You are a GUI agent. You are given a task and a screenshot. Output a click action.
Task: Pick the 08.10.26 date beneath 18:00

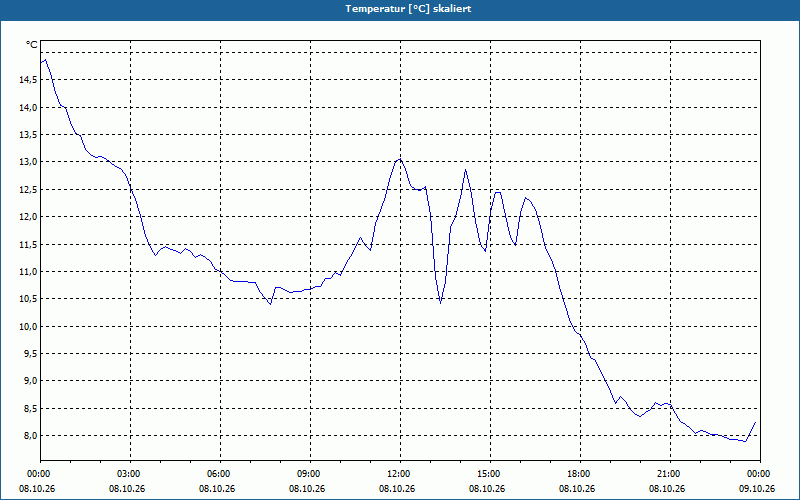577,489
